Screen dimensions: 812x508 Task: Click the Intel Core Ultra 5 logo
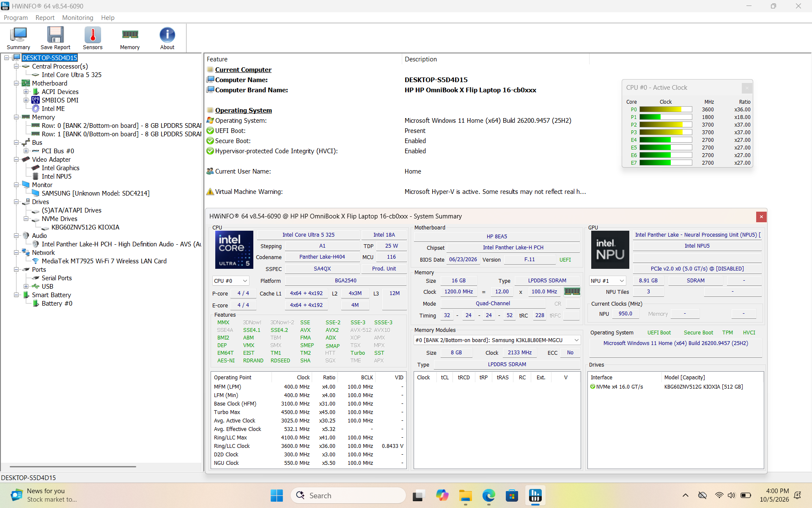pyautogui.click(x=234, y=250)
